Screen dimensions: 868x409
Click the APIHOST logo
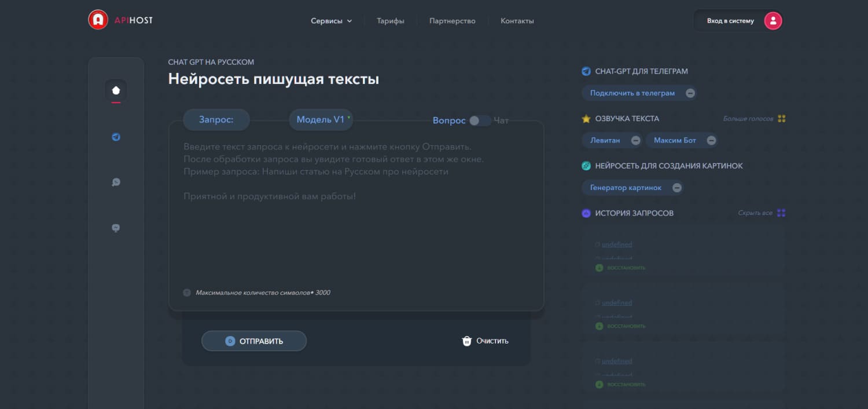click(x=120, y=20)
